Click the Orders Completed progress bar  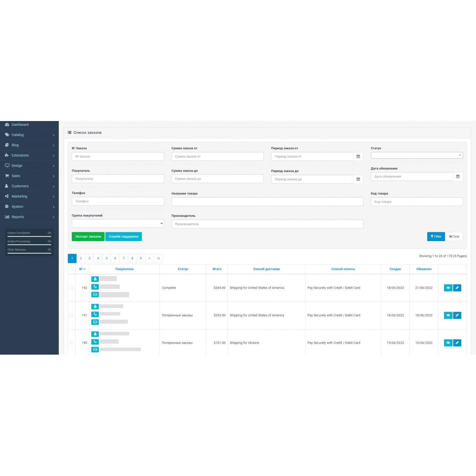[x=29, y=236]
